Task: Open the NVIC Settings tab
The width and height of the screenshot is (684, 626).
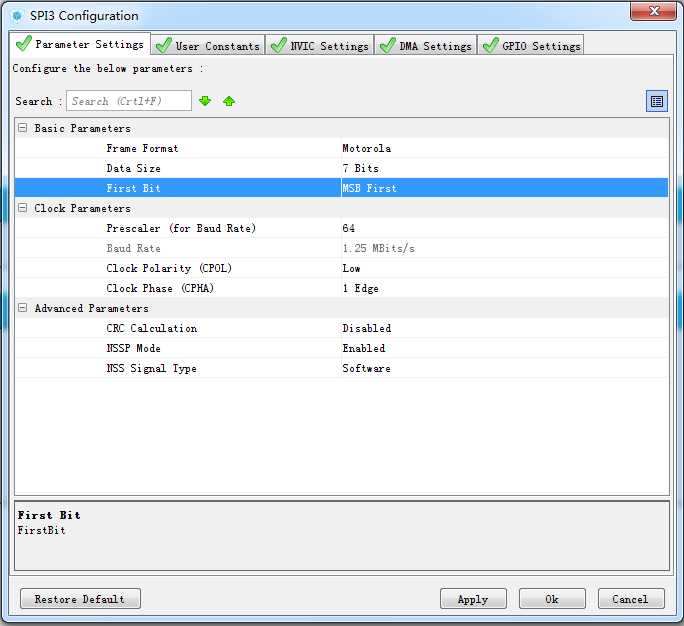Action: tap(319, 45)
